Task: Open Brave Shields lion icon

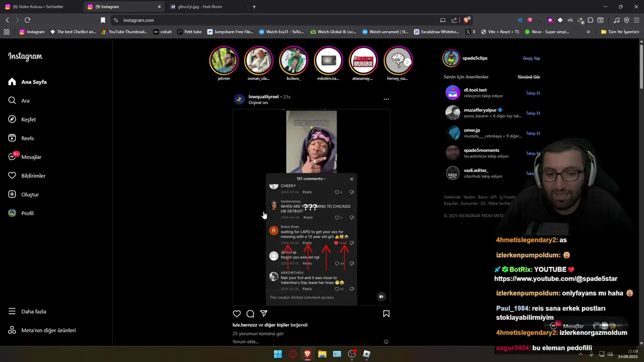Action: click(x=466, y=20)
